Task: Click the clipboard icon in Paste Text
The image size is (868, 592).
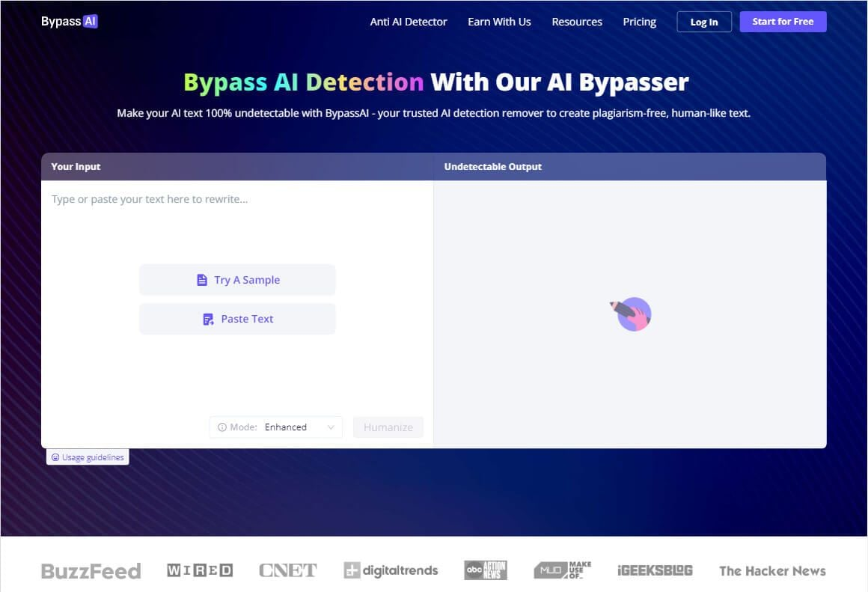Action: coord(209,319)
